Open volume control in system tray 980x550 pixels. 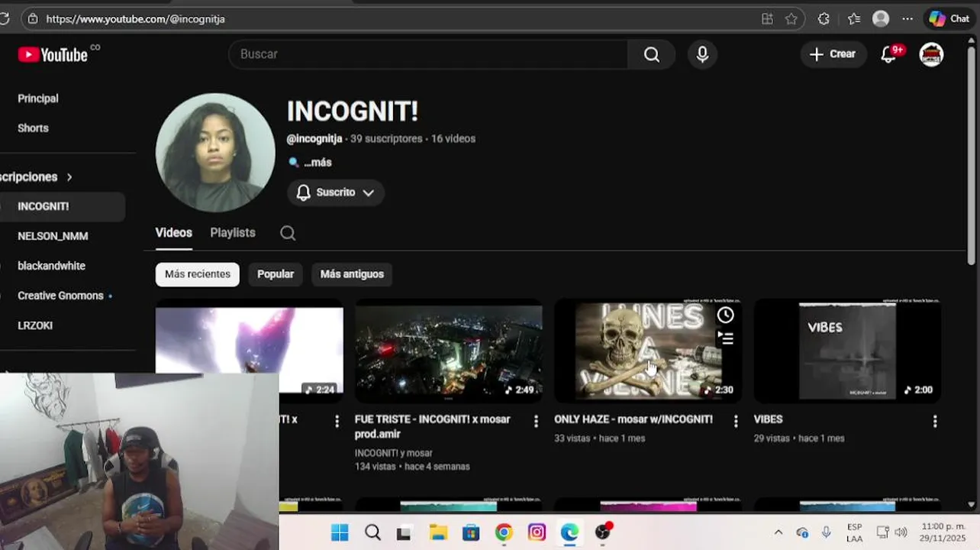pos(901,532)
